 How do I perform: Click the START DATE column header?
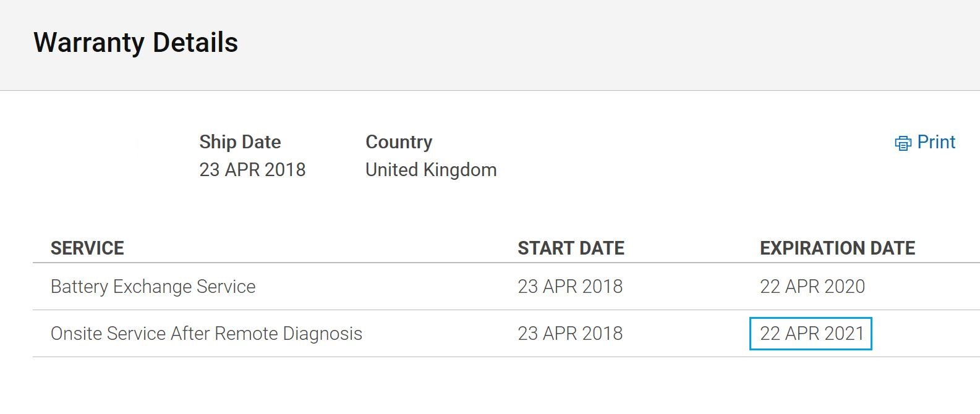[x=571, y=248]
